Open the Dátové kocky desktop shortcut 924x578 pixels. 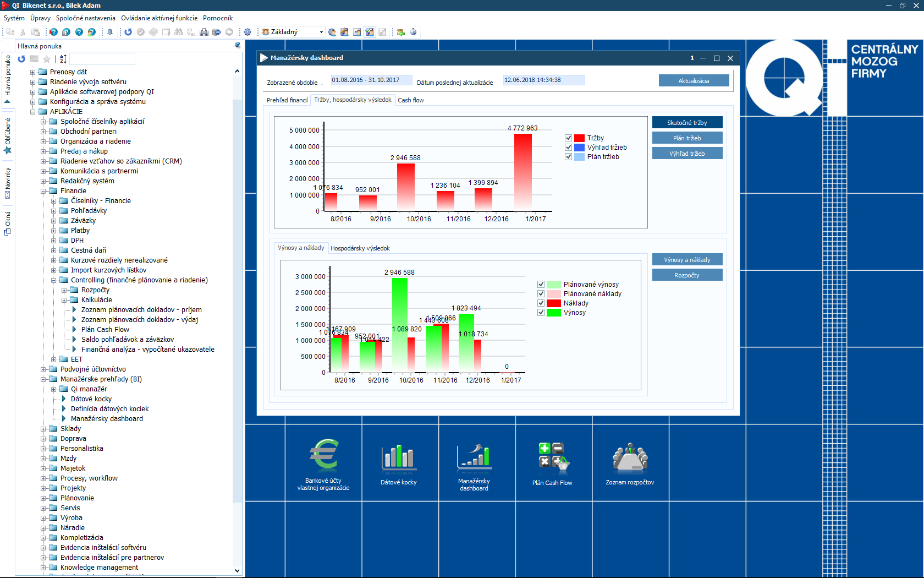pyautogui.click(x=399, y=458)
